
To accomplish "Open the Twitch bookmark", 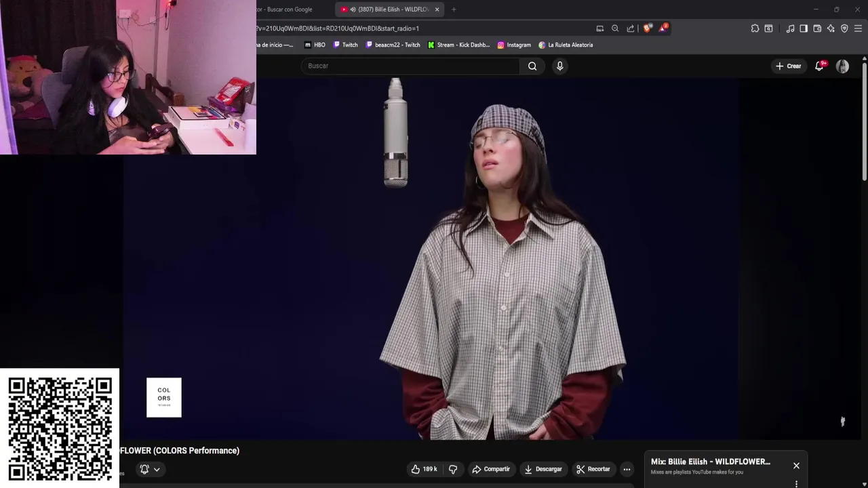I will (x=345, y=45).
